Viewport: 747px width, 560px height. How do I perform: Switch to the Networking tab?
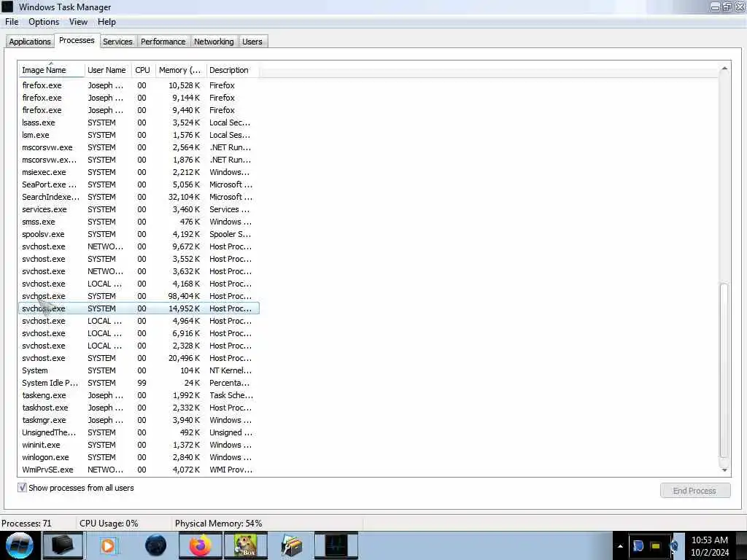(214, 42)
